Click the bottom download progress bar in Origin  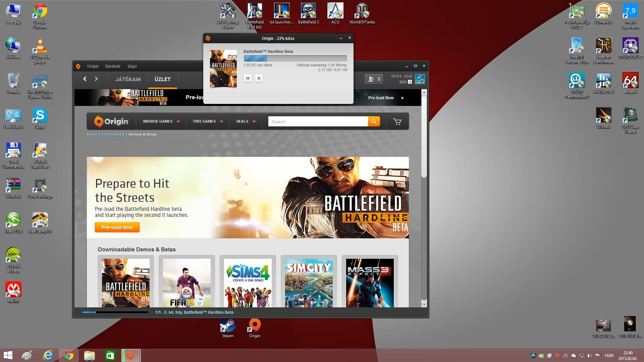click(115, 312)
